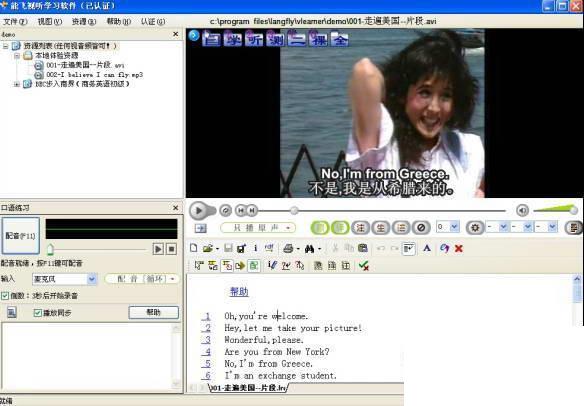584x406 pixels.
Task: Toggle the 播放同步 checkbox
Action: tap(37, 313)
